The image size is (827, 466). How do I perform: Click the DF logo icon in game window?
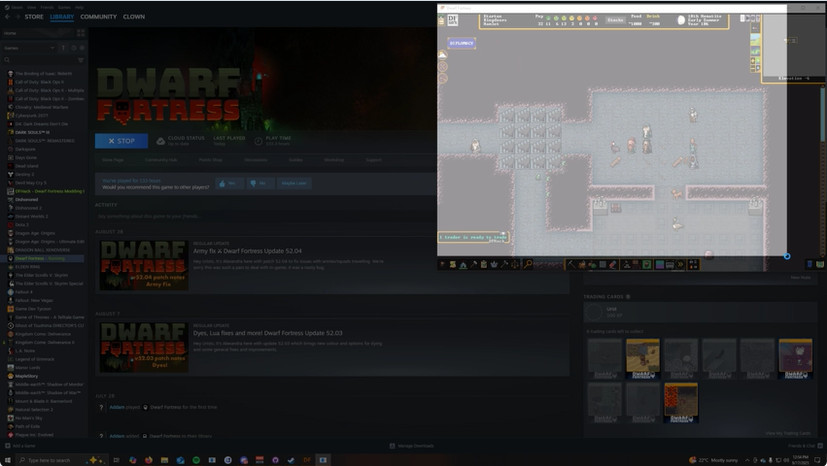[x=453, y=20]
